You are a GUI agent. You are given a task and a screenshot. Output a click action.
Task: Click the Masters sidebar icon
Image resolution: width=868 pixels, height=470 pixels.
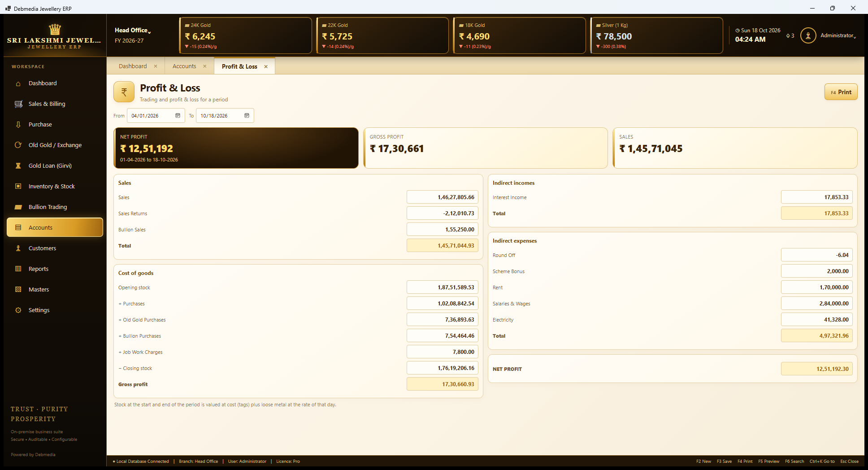18,290
